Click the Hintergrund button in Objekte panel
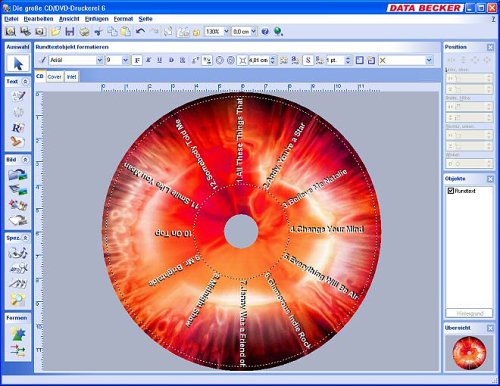 (469, 314)
